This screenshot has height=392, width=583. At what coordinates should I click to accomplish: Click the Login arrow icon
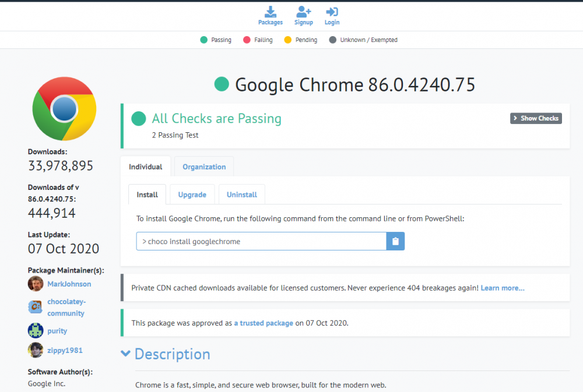[x=332, y=12]
